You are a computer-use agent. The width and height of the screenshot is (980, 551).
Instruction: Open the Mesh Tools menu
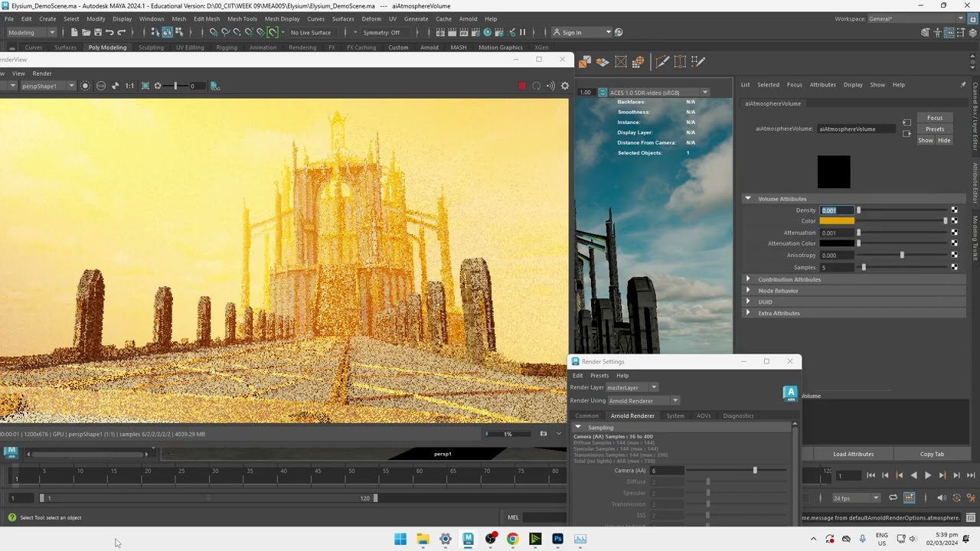pos(242,18)
